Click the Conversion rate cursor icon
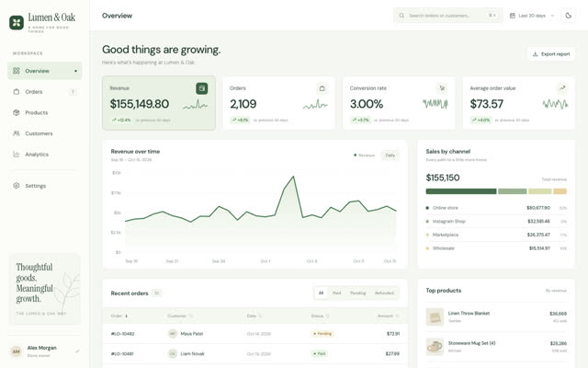The image size is (588, 368). [442, 88]
